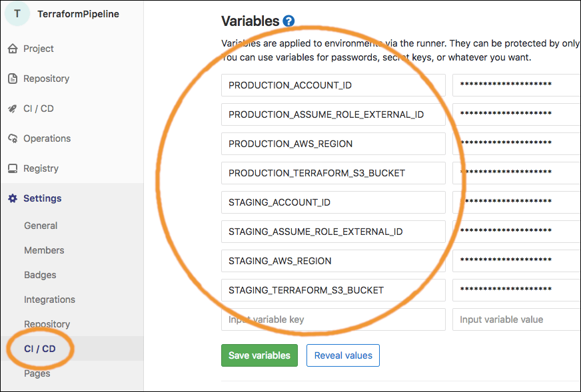Open the Members settings page
581x392 pixels.
pos(44,250)
